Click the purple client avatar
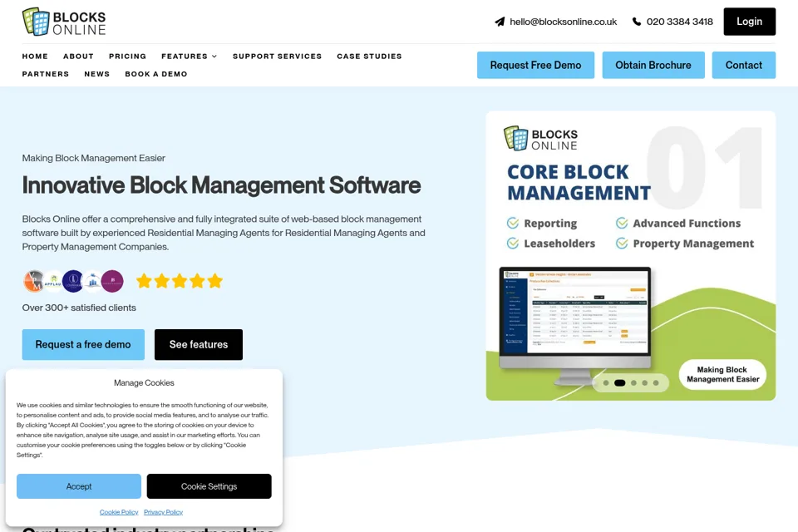 (x=112, y=281)
